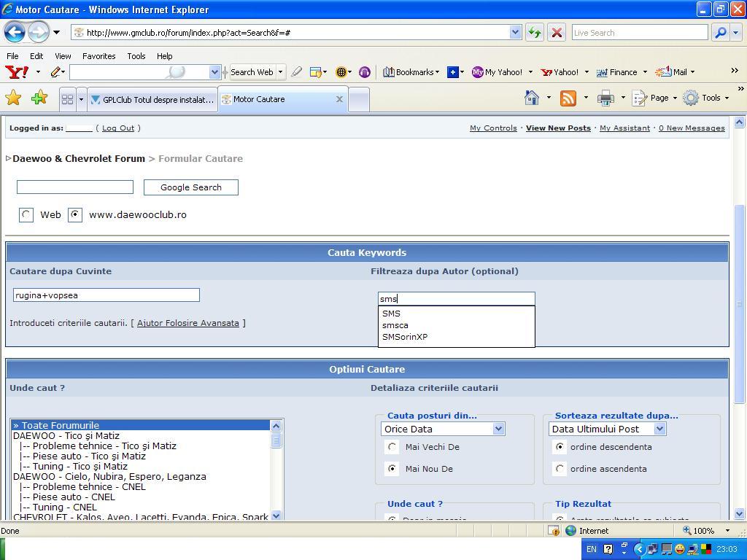Open the Data Ultimului Post dropdown
747x560 pixels.
(659, 429)
